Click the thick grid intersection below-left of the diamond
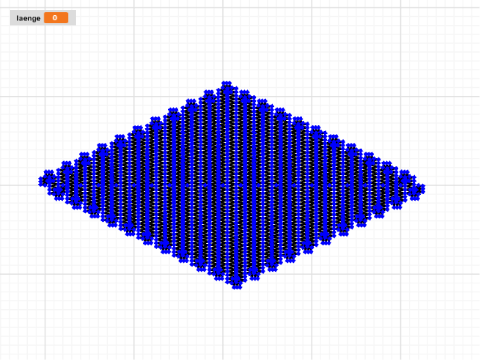The height and width of the screenshot is (360, 480). [x=134, y=274]
